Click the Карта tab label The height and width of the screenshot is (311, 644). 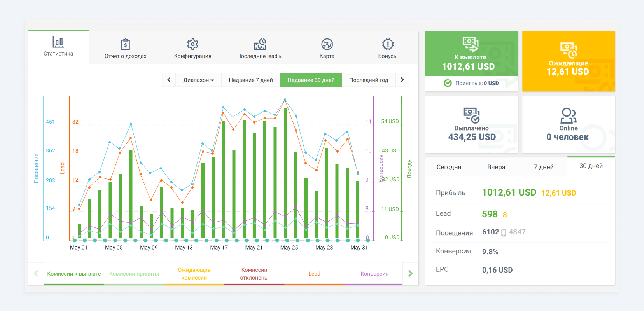tap(327, 56)
